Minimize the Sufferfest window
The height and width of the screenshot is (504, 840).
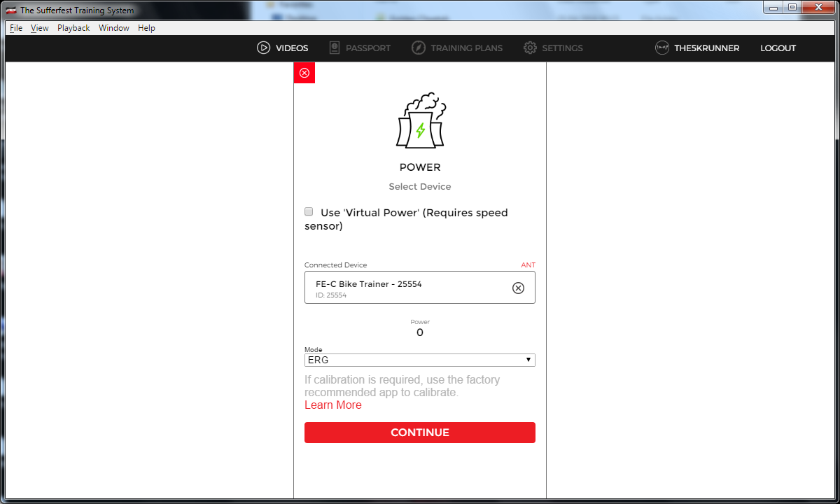[775, 7]
